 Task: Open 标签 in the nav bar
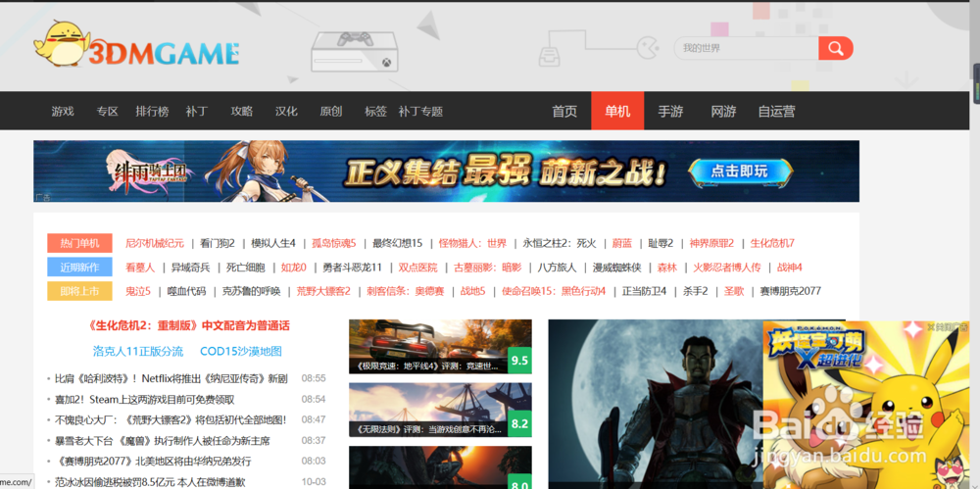[375, 112]
